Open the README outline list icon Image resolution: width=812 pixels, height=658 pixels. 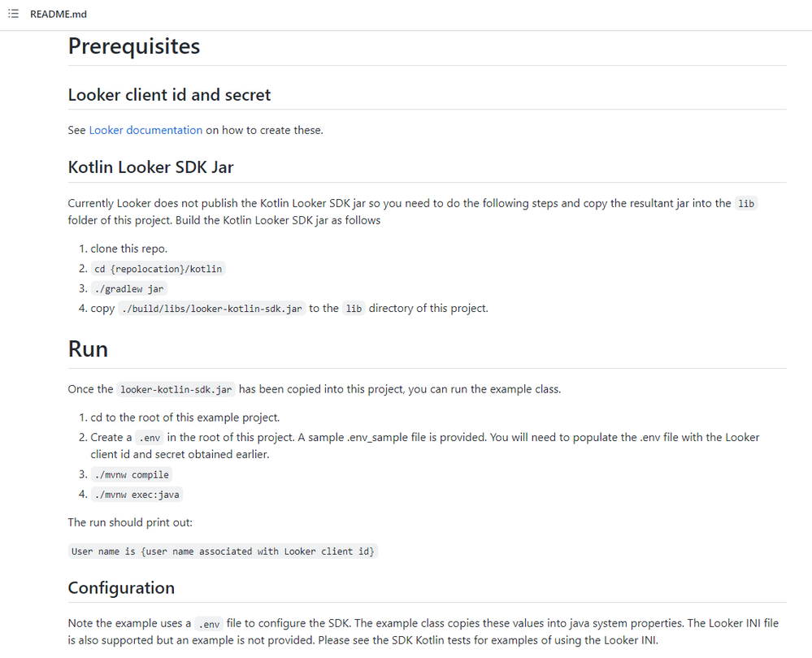pyautogui.click(x=14, y=14)
